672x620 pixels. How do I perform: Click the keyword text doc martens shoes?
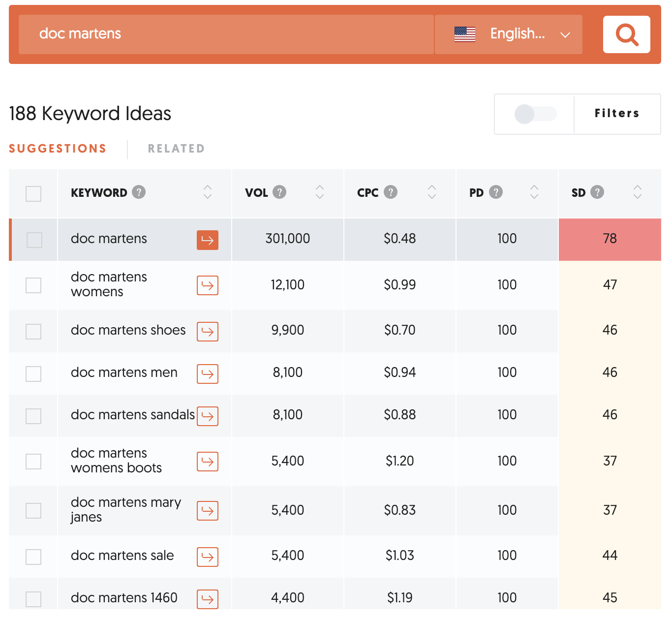tap(128, 330)
